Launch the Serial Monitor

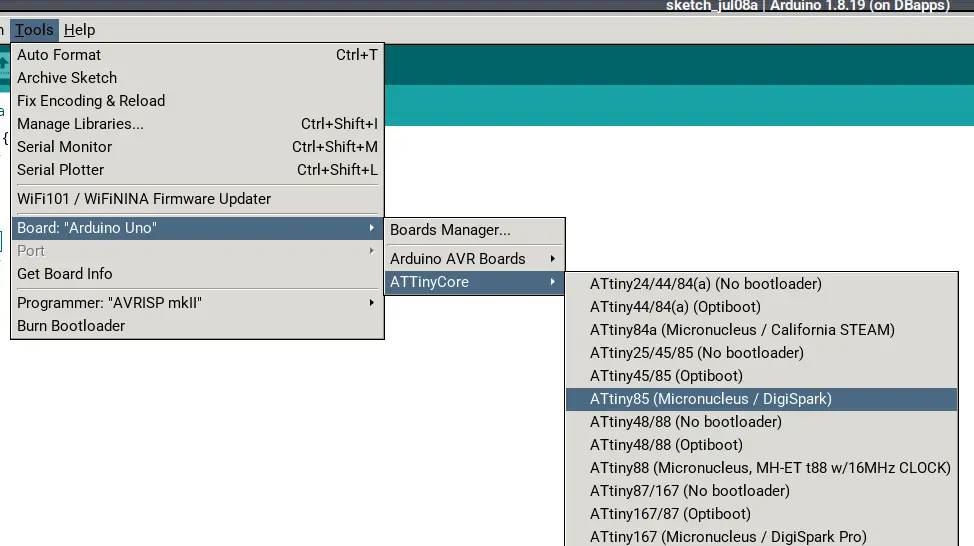coord(198,147)
